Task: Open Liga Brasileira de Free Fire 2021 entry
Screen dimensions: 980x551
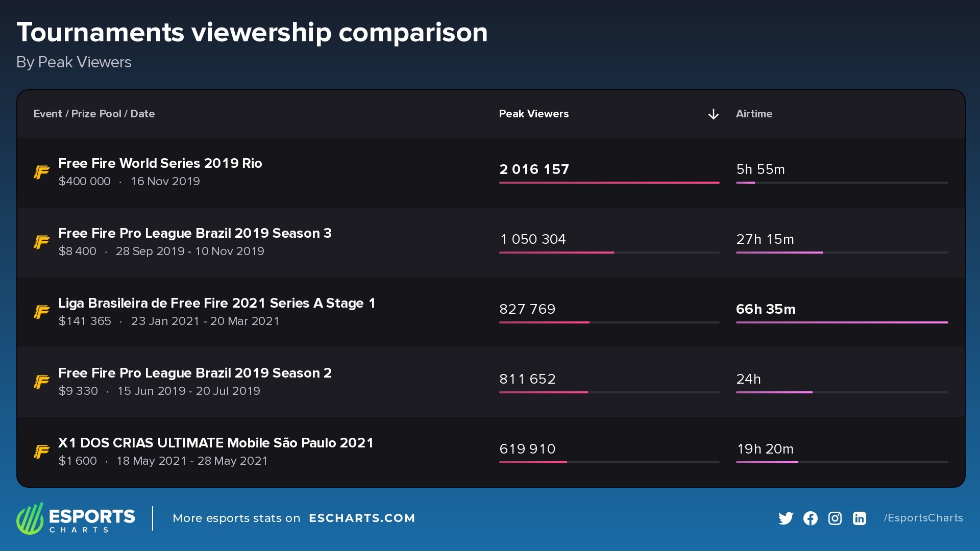Action: 216,303
